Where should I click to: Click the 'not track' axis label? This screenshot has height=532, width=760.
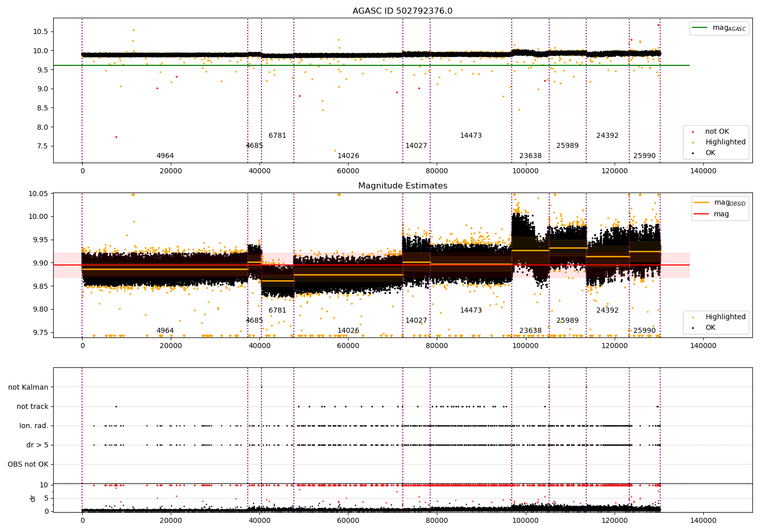[32, 407]
